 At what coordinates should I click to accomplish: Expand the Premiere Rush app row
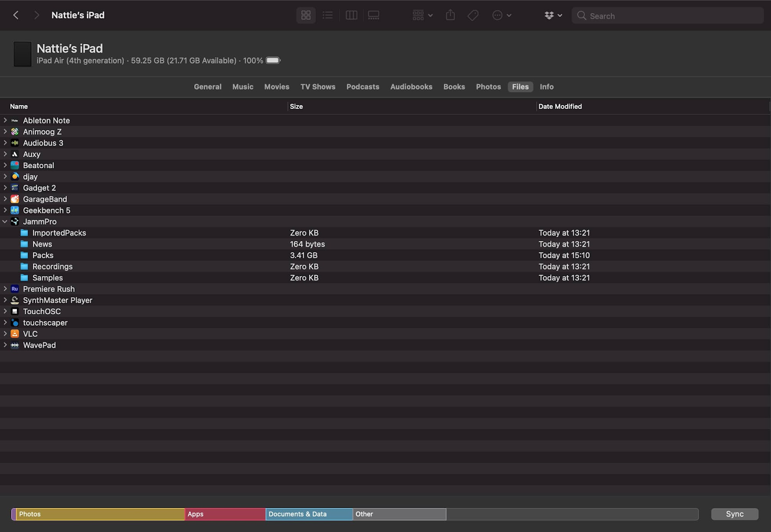click(5, 289)
